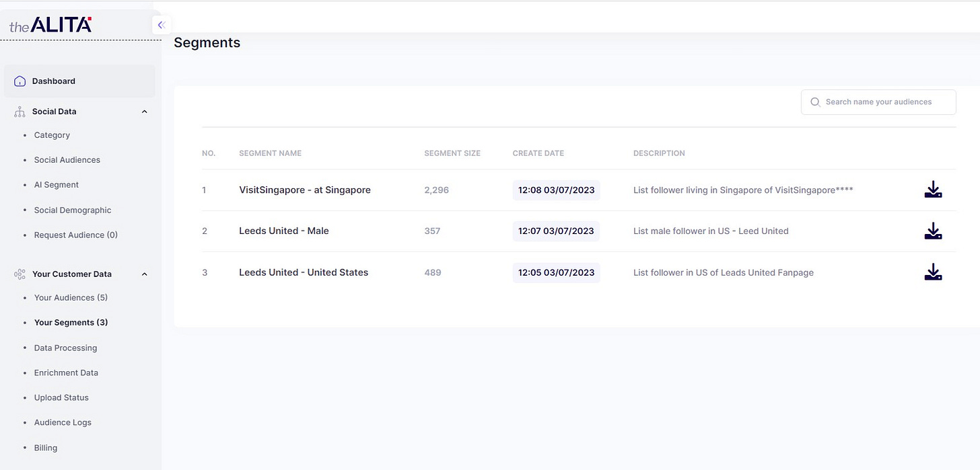Select Your Segments (3)
This screenshot has width=980, height=470.
click(x=71, y=323)
